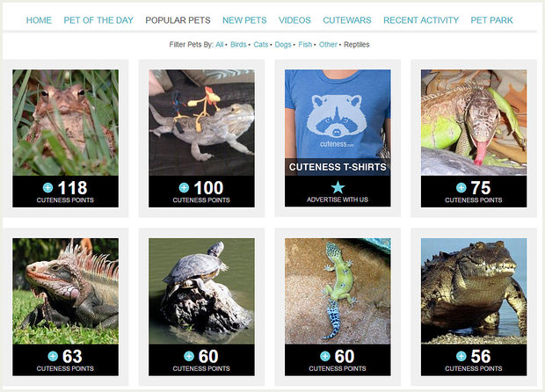The width and height of the screenshot is (545, 392).
Task: Vote plus on the 56-point crocodile
Action: pos(461,357)
